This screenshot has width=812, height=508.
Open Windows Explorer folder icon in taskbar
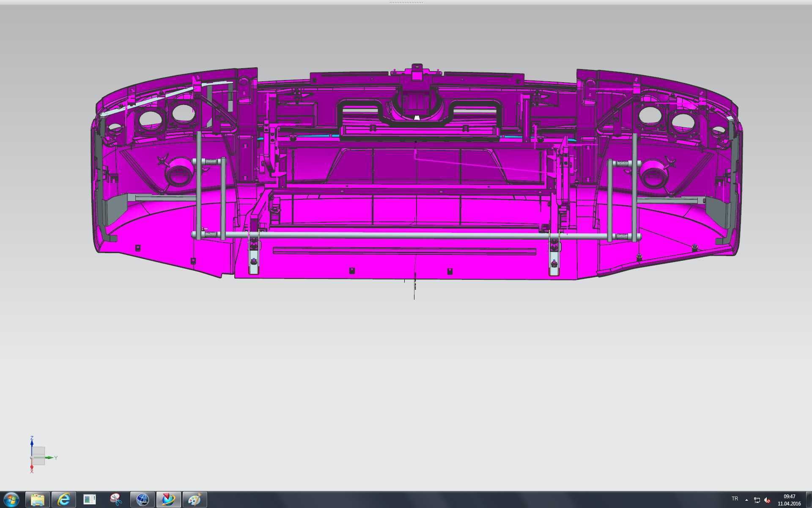click(38, 500)
